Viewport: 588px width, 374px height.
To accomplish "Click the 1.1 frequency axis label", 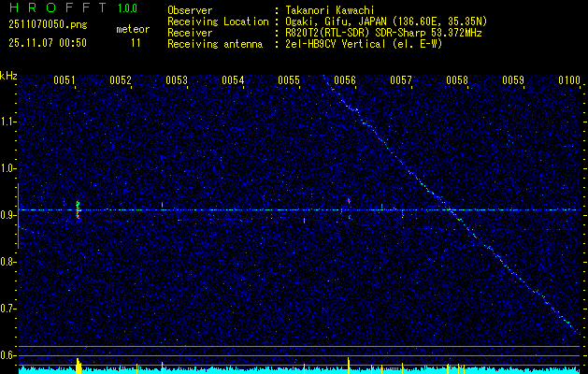I will (8, 122).
